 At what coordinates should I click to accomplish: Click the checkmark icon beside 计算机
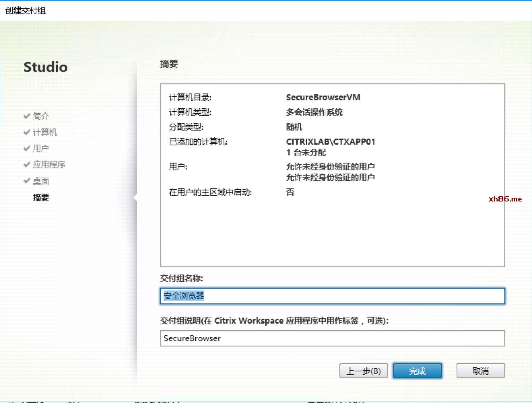[27, 132]
